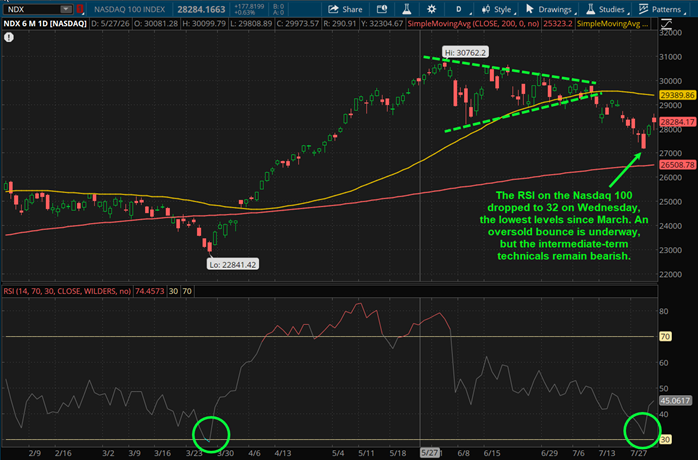The width and height of the screenshot is (699, 460).
Task: Click the yellow 70 overbought axis label
Action: coord(665,337)
